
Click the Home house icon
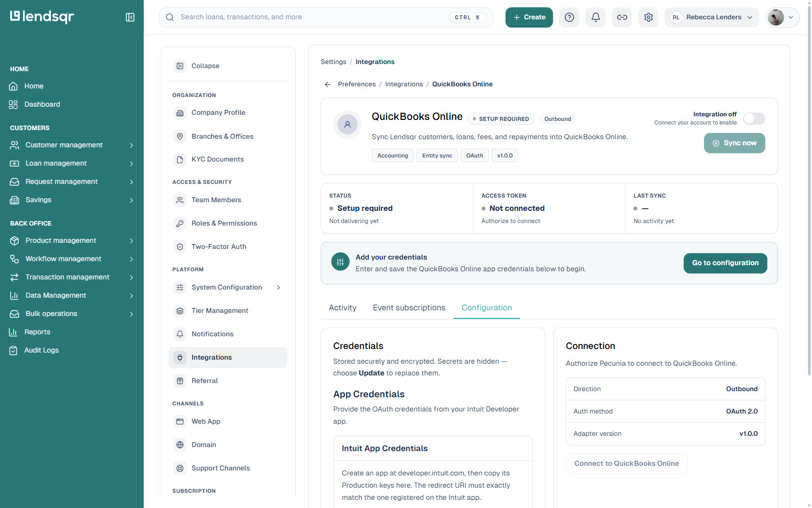(14, 86)
